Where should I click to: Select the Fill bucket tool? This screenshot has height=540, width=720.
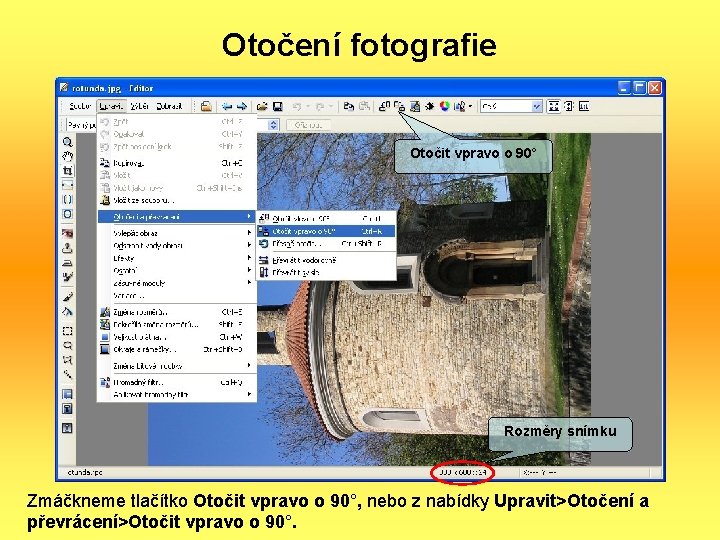tap(68, 311)
